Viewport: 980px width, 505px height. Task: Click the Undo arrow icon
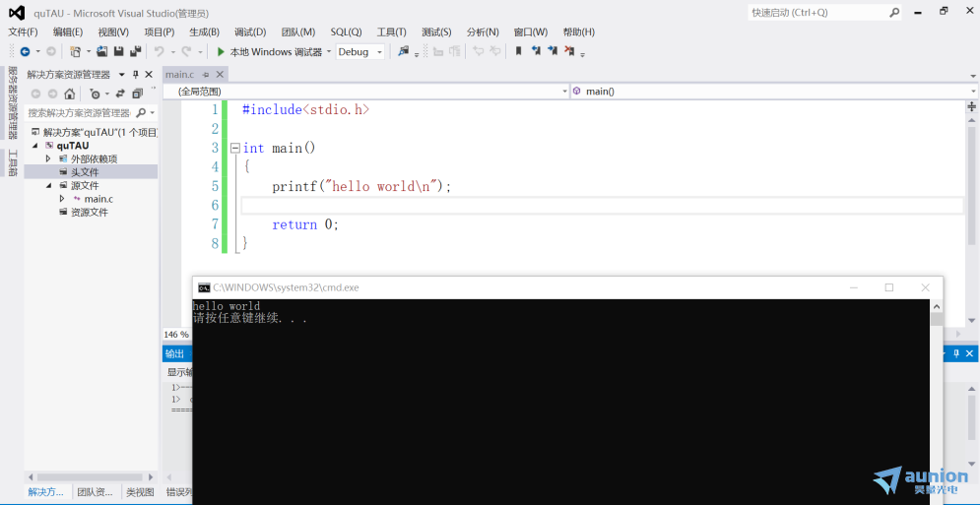pyautogui.click(x=160, y=52)
